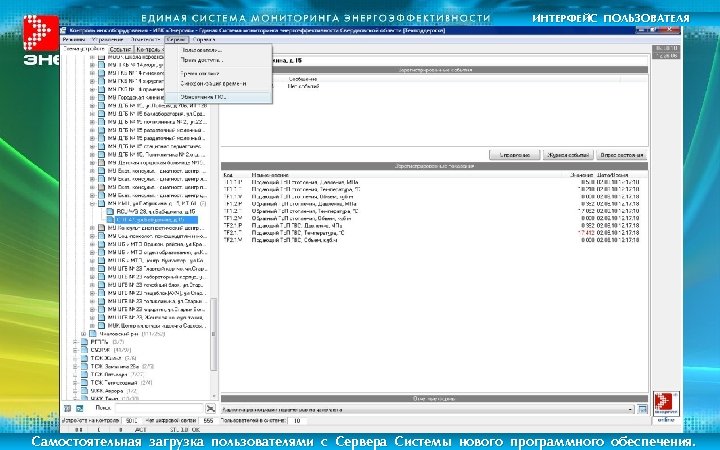This screenshot has height=450, width=720.
Task: Select row TF2.1.V Подающий ТЭП ГВС, Объем
Action: click(x=434, y=240)
